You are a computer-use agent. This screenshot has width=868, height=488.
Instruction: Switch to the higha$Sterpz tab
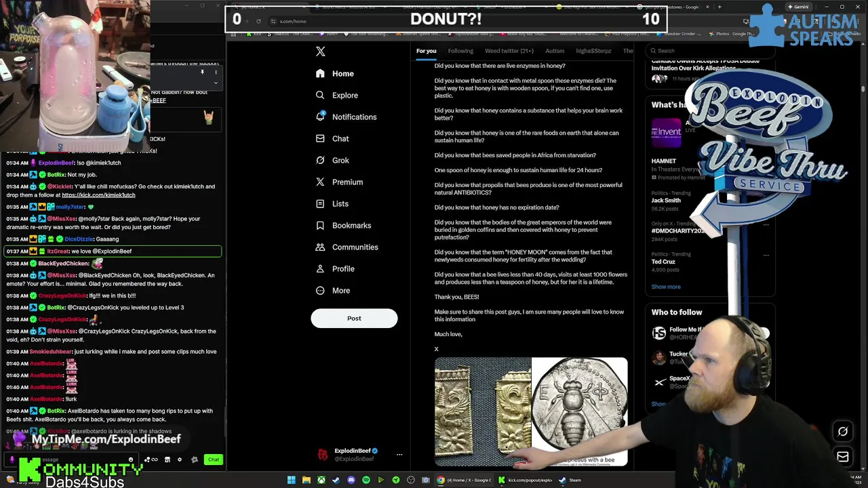click(x=593, y=51)
